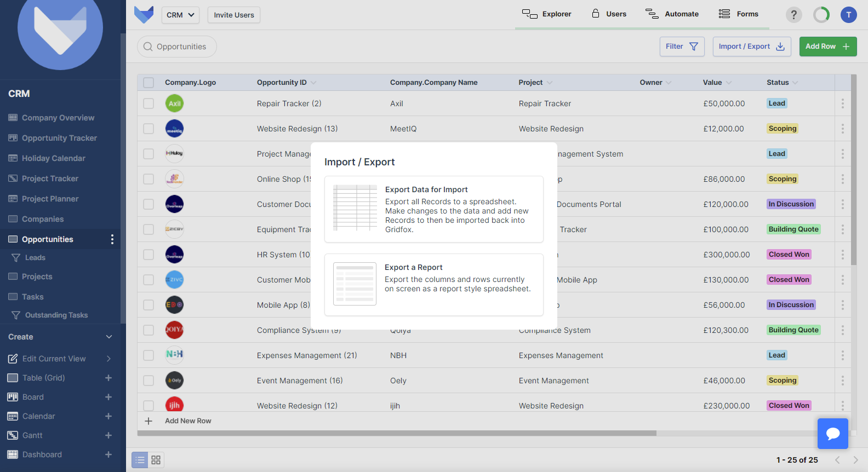Open row menu for Expenses Management row
This screenshot has height=472, width=868.
click(x=842, y=355)
